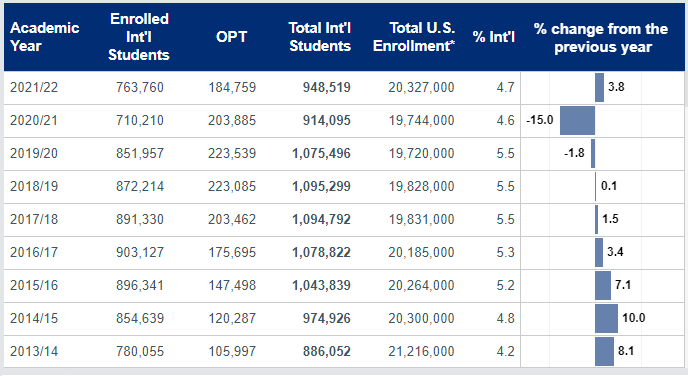The image size is (688, 376).
Task: Click the 10.0 bar for 2014/15
Action: click(606, 318)
